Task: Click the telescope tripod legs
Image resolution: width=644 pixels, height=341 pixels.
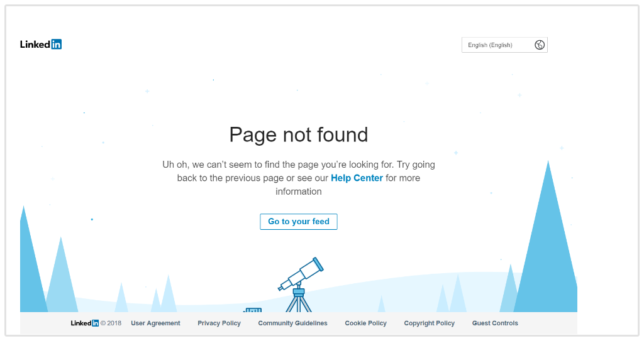Action: (299, 304)
